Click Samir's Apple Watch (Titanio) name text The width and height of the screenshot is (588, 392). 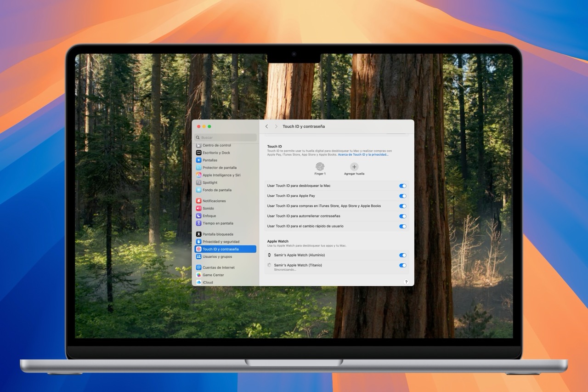(x=298, y=265)
